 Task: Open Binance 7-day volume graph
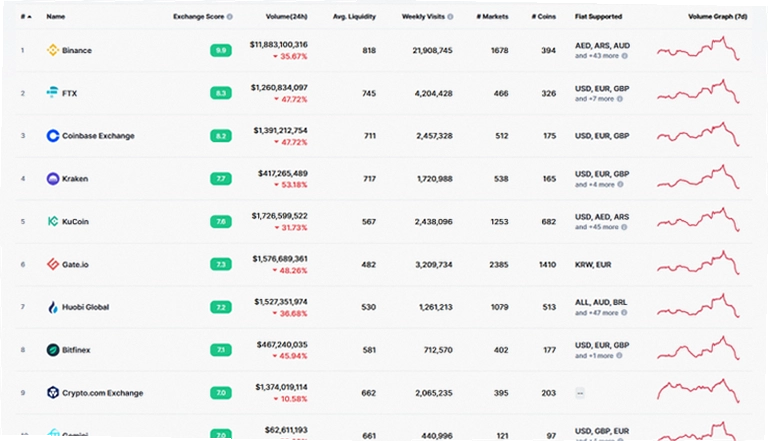[x=698, y=49]
